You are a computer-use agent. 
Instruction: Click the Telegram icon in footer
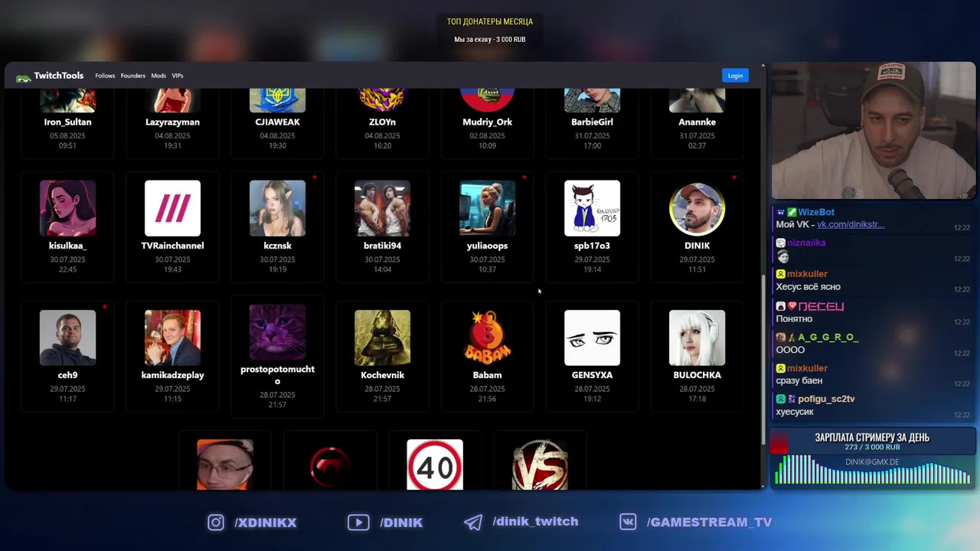473,522
